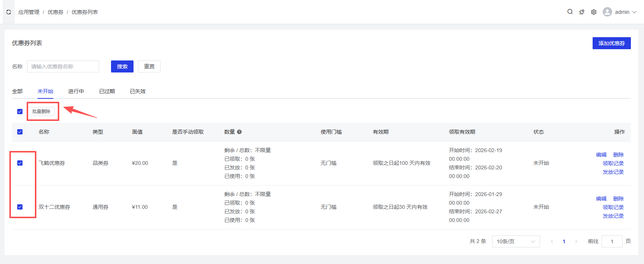Click the 添加优惠券 button
This screenshot has height=264, width=644.
pyautogui.click(x=611, y=43)
